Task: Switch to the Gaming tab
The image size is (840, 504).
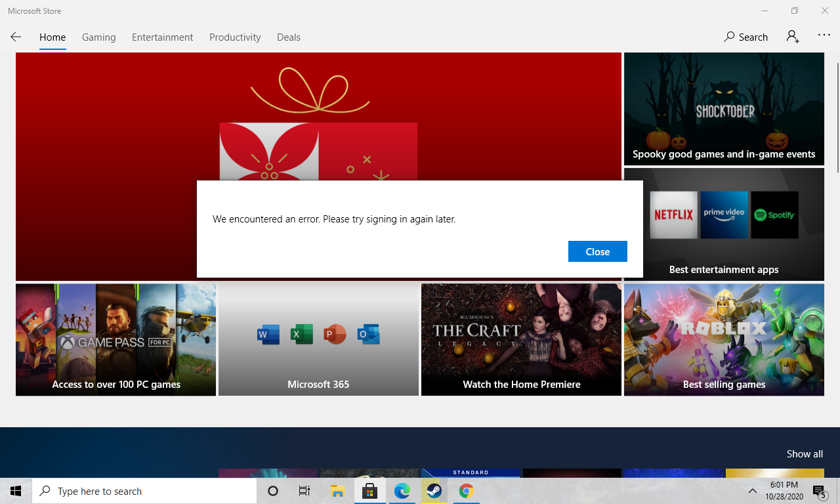Action: tap(99, 37)
